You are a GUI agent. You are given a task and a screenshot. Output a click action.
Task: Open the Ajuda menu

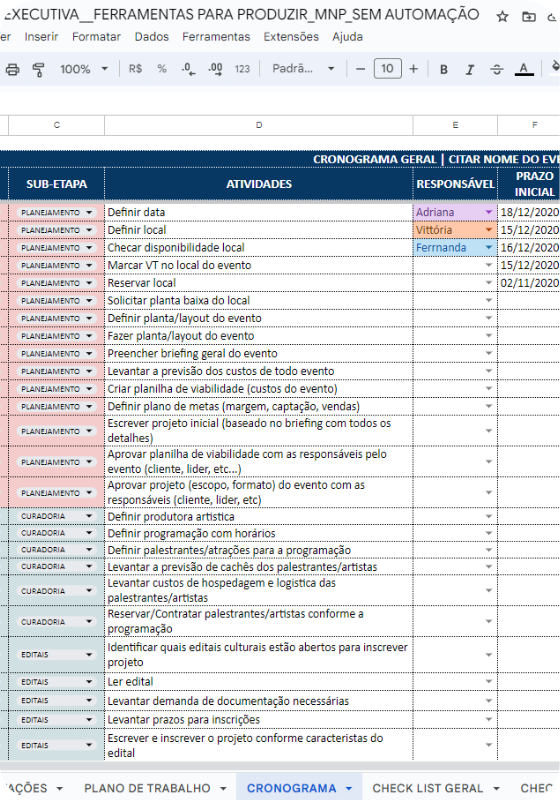coord(347,37)
